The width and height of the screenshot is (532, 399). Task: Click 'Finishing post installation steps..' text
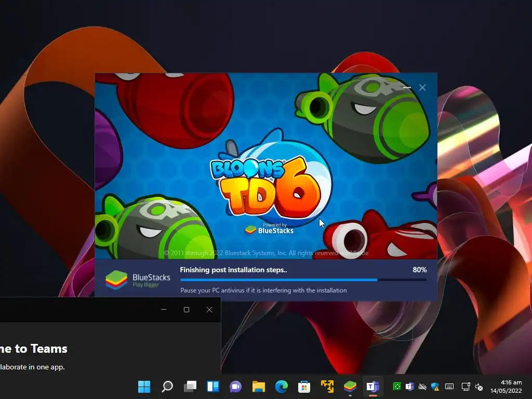tap(233, 270)
